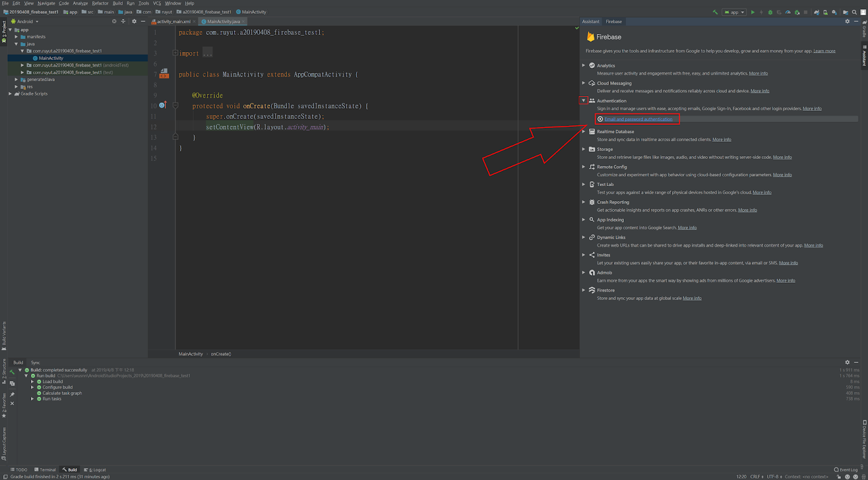868x480 pixels.
Task: Run the app with green play button
Action: pyautogui.click(x=752, y=12)
